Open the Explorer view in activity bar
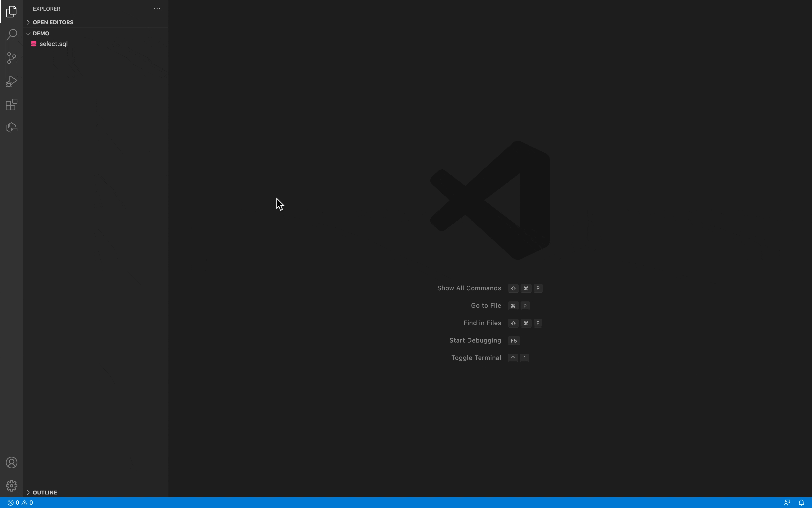812x508 pixels. (x=11, y=12)
